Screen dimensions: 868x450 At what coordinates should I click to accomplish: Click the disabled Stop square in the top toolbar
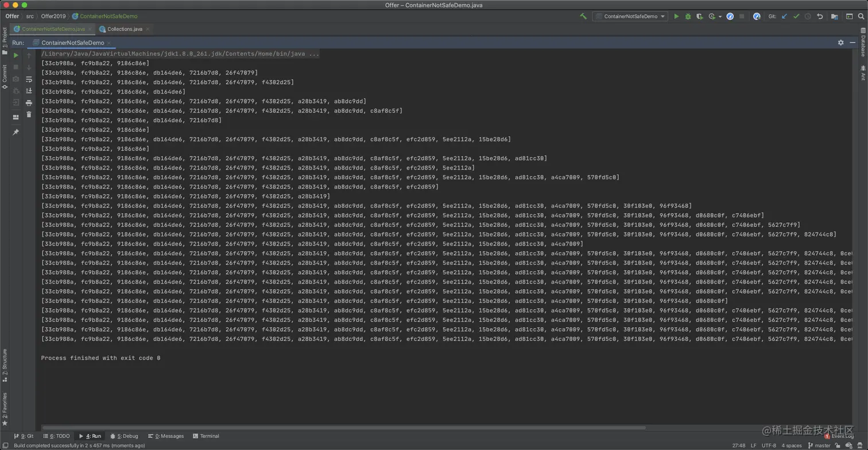click(742, 17)
